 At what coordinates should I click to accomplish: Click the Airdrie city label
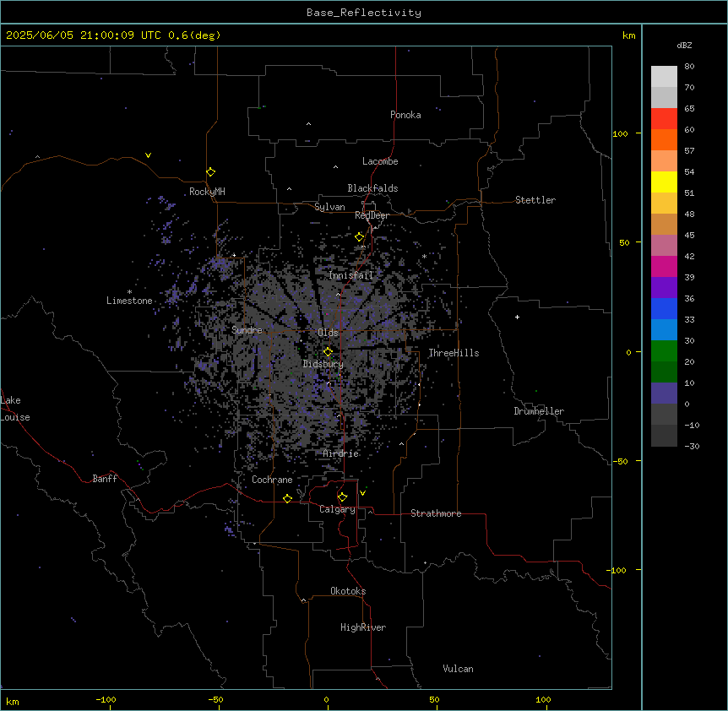coord(341,453)
